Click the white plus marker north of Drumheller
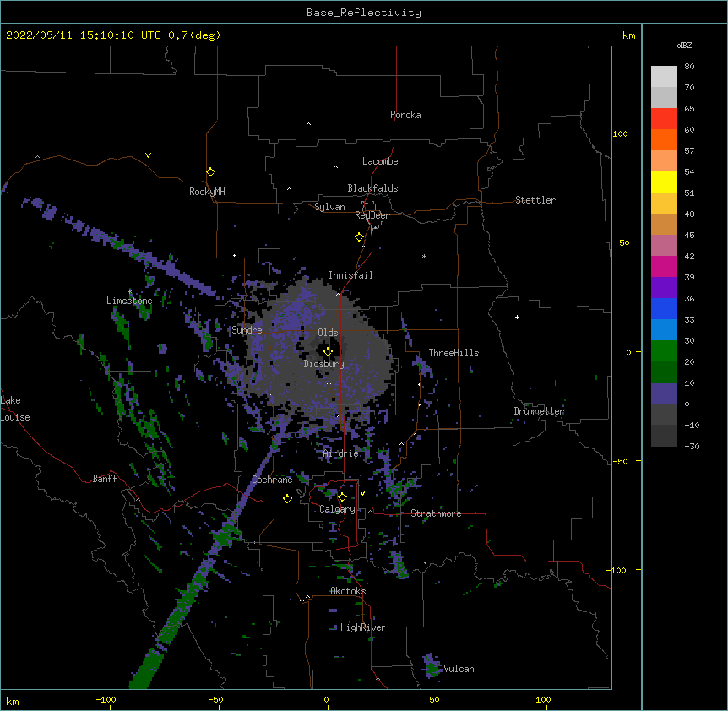This screenshot has width=728, height=711. [x=517, y=317]
